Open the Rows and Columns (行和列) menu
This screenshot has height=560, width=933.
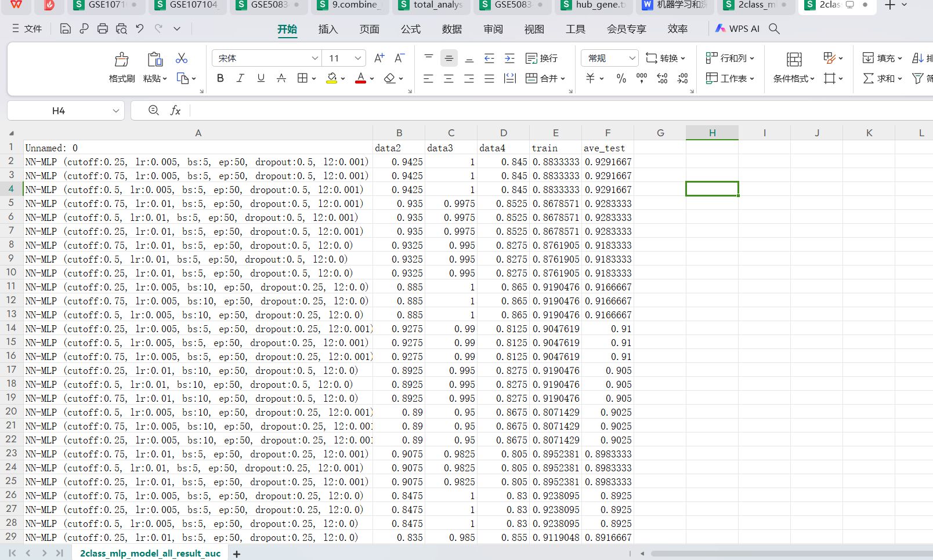tap(730, 58)
